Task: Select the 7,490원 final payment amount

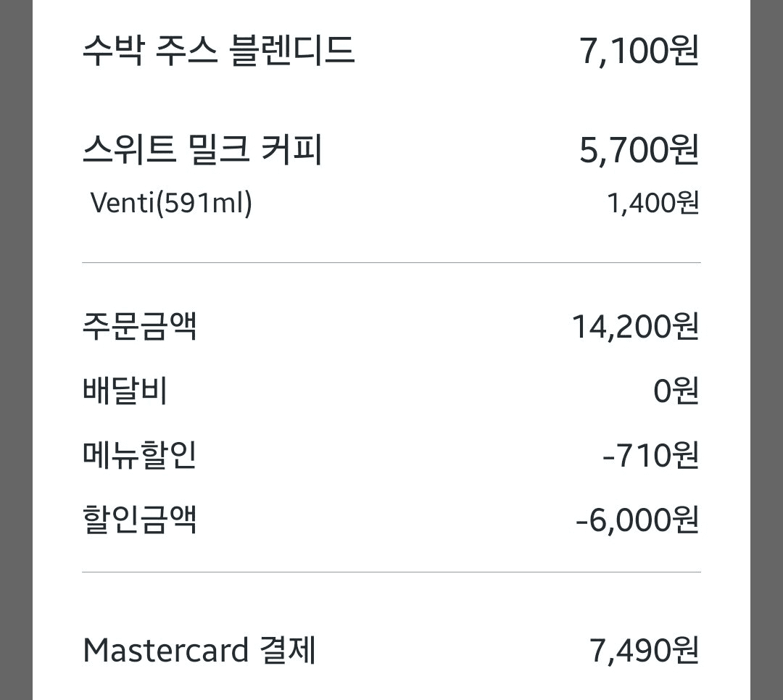Action: [644, 651]
